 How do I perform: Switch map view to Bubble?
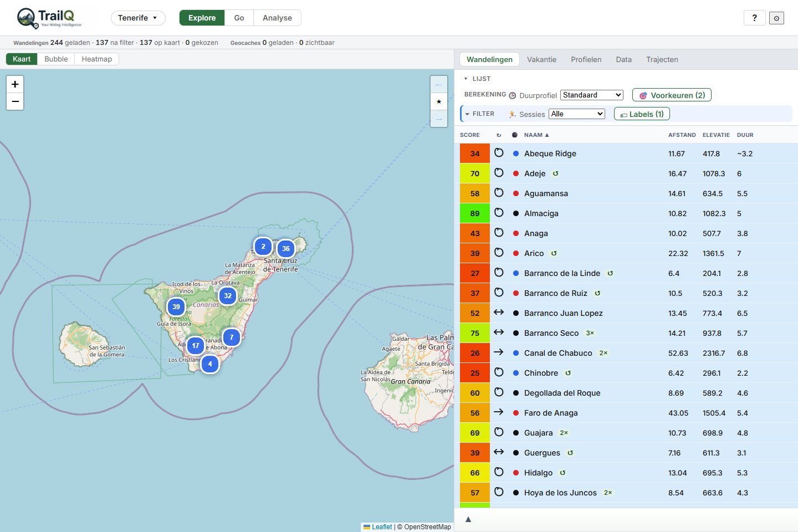click(56, 59)
